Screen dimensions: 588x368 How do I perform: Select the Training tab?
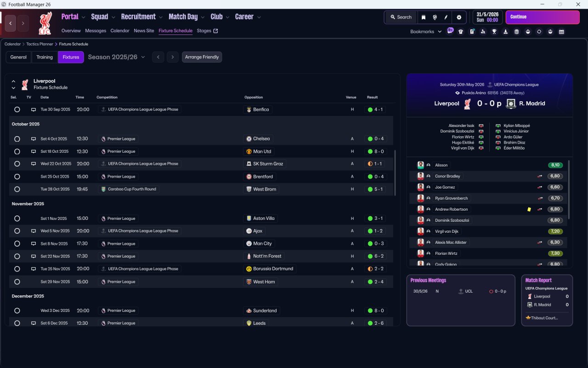(x=45, y=57)
